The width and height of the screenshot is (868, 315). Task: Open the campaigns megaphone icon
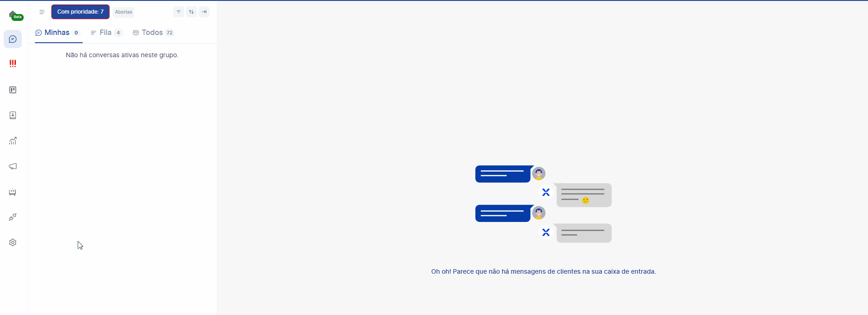13,166
